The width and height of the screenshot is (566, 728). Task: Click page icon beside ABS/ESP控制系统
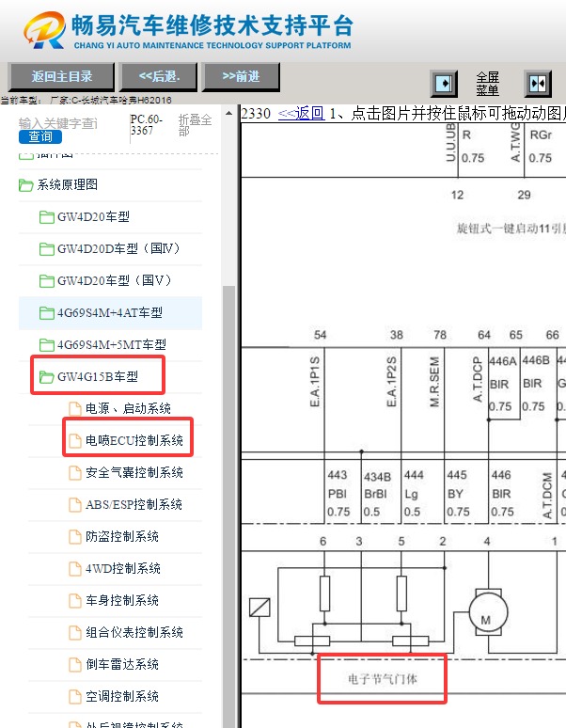[x=74, y=505]
